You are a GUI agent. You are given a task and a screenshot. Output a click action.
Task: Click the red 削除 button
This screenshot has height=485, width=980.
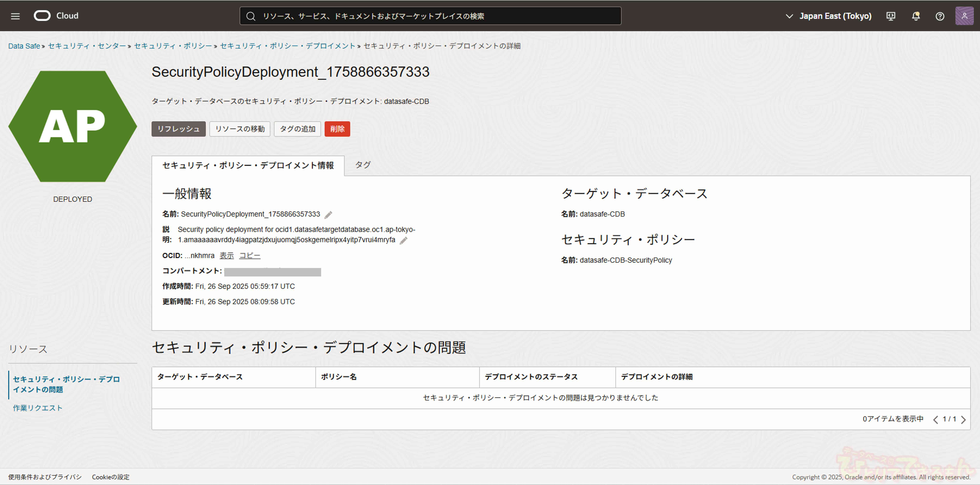tap(337, 129)
